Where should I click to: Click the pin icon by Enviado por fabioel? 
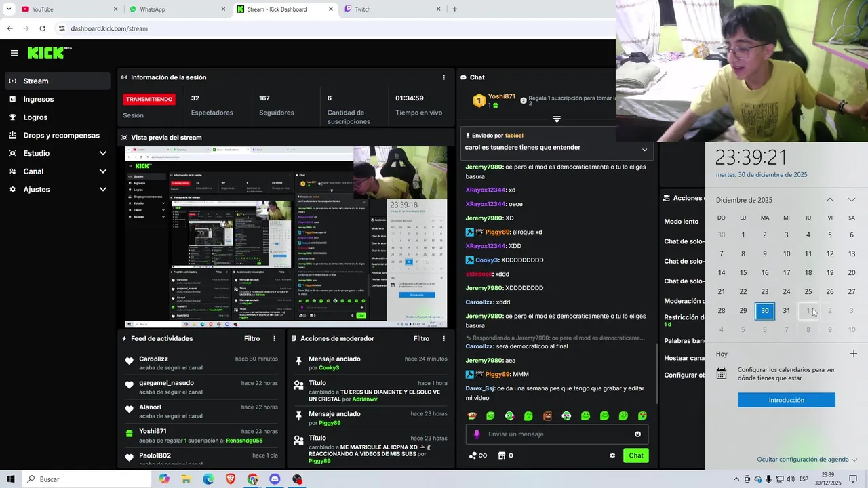point(467,136)
